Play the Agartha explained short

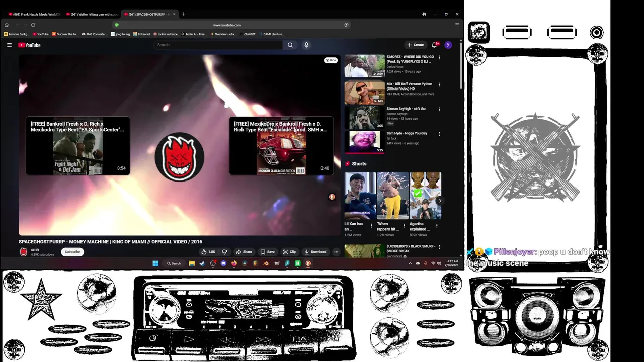tap(425, 196)
